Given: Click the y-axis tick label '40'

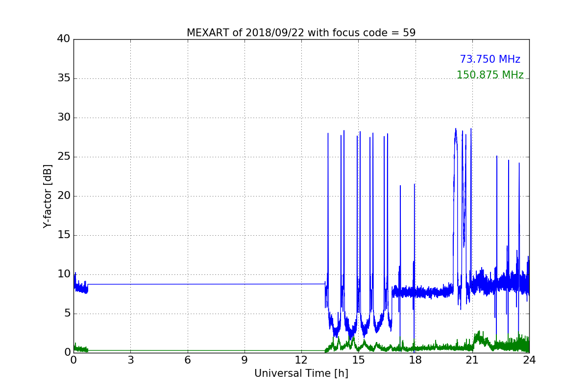Looking at the screenshot, I should pos(64,39).
